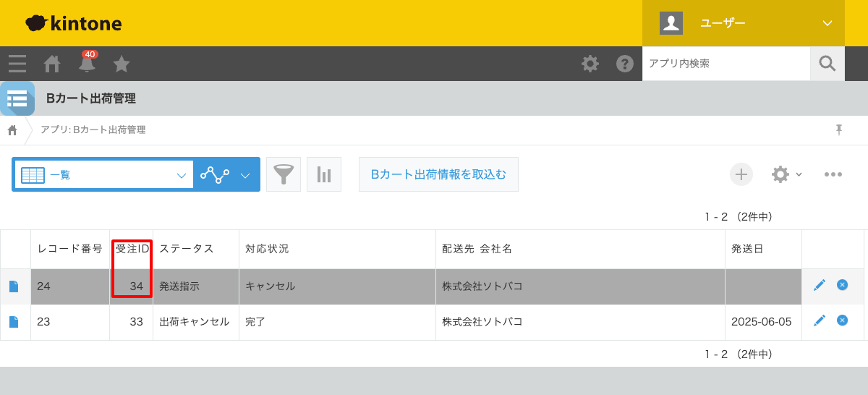The height and width of the screenshot is (395, 868).
Task: Open the 一覧 view selector dropdown
Action: 103,174
